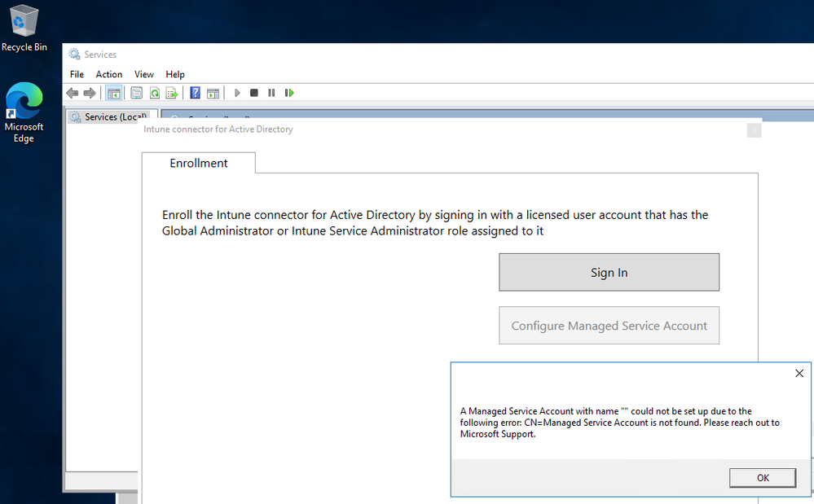This screenshot has width=814, height=504.
Task: Click the Sign In button
Action: coord(609,272)
